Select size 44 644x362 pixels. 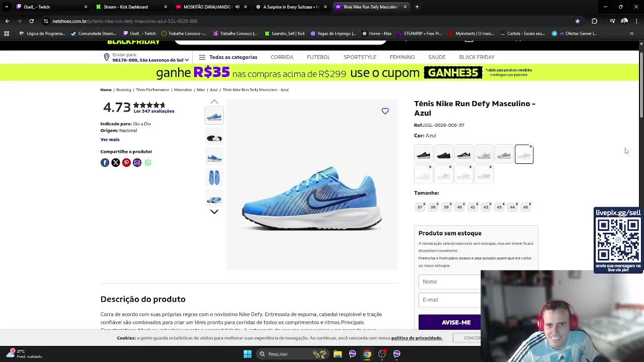tap(512, 207)
